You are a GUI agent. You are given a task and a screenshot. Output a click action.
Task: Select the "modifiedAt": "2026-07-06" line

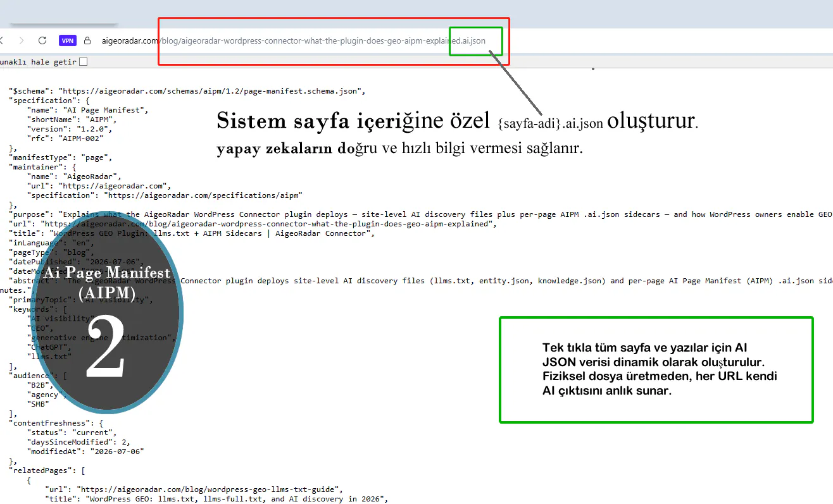tap(85, 452)
